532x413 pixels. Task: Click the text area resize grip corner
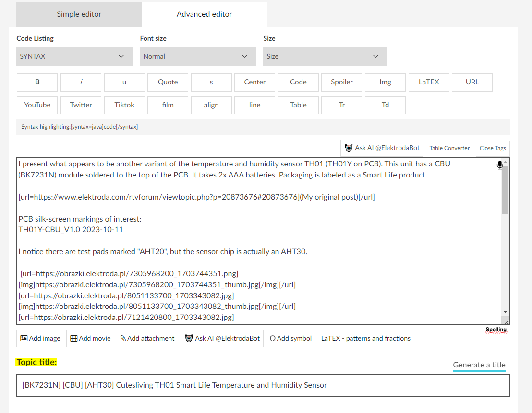click(507, 321)
